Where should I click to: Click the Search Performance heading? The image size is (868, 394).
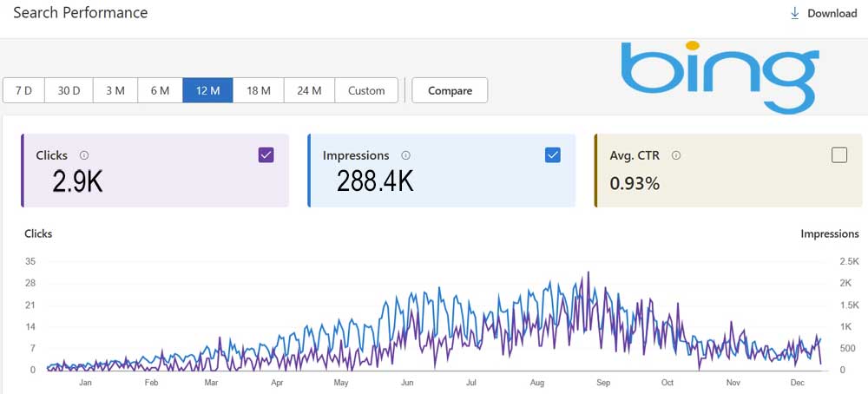click(80, 13)
